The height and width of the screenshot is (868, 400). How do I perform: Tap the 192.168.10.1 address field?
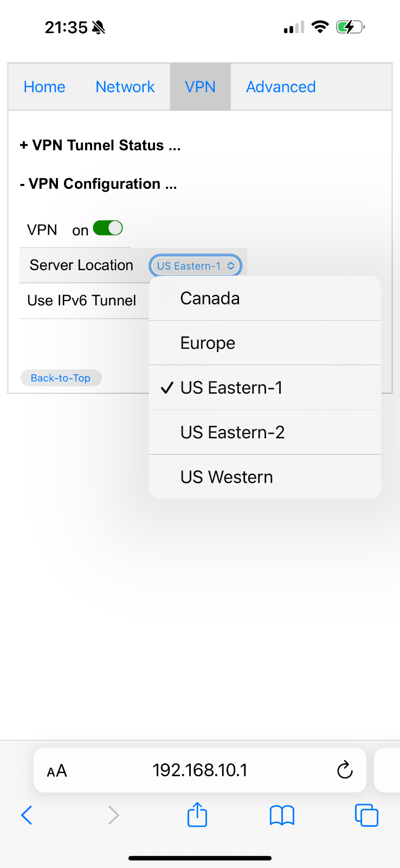click(x=200, y=770)
